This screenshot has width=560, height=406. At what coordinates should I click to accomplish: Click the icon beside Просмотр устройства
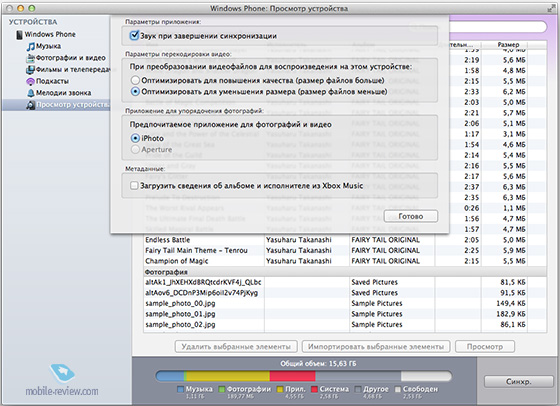point(31,105)
